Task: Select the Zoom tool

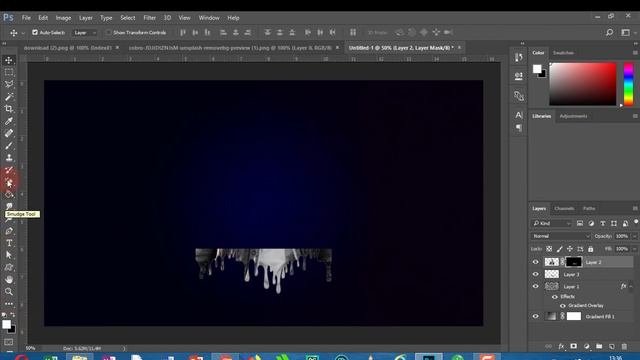Action: [x=9, y=291]
